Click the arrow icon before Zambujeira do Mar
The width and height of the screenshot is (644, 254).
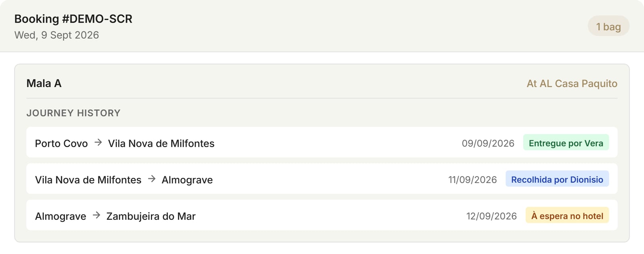(96, 215)
